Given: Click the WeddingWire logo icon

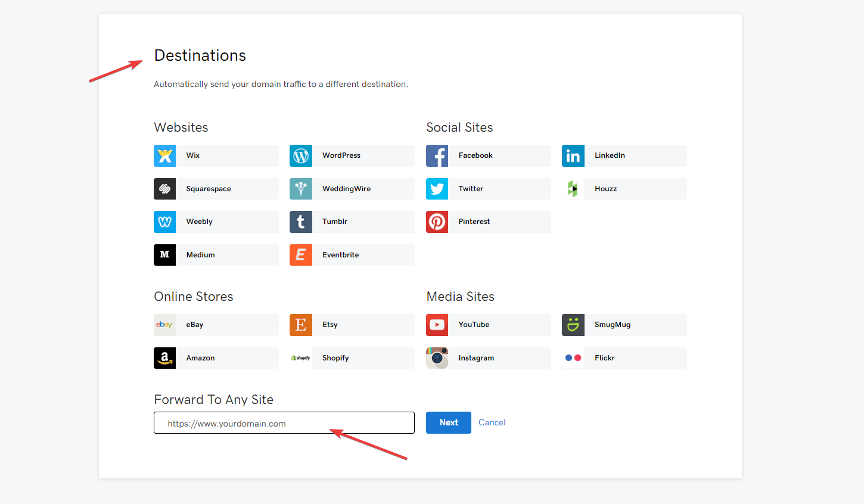Looking at the screenshot, I should [x=301, y=189].
